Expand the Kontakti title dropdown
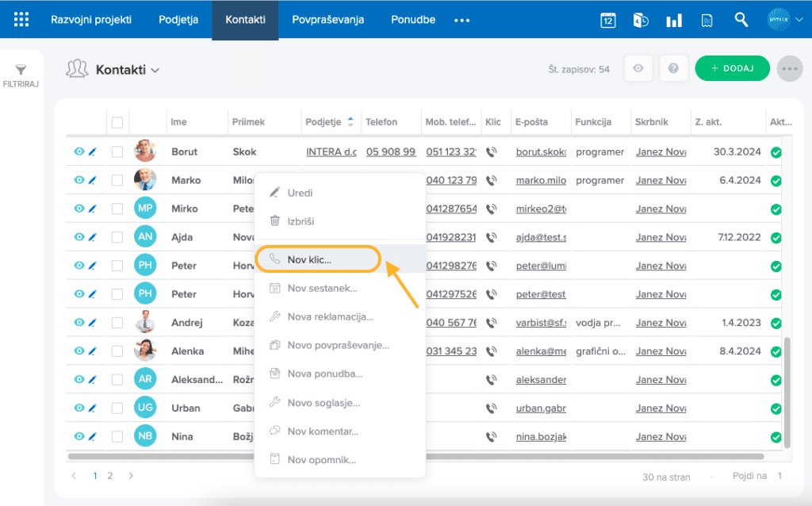The width and height of the screenshot is (812, 506). 155,71
